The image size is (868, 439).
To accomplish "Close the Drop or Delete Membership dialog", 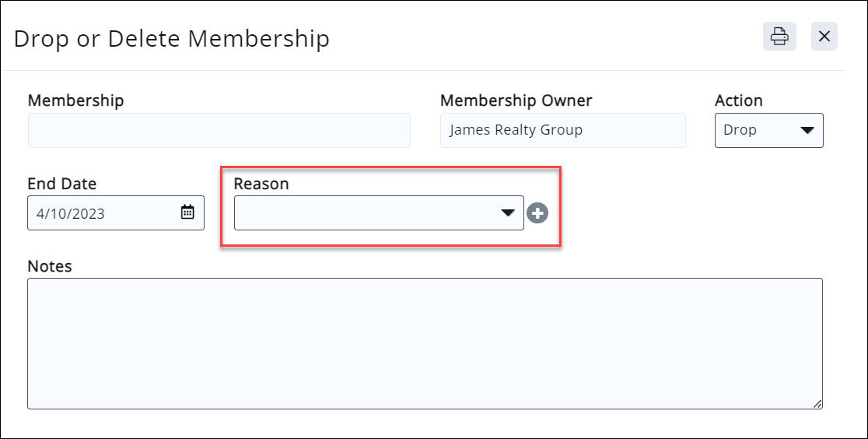I will click(824, 37).
